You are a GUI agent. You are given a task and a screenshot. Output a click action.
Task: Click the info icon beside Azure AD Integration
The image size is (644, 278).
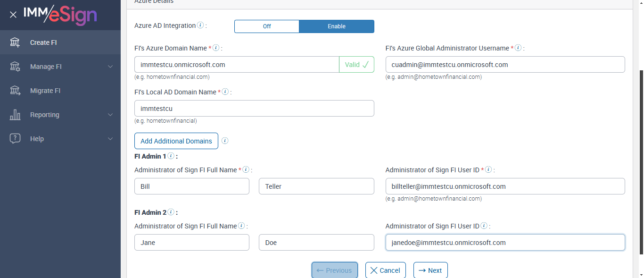[200, 25]
